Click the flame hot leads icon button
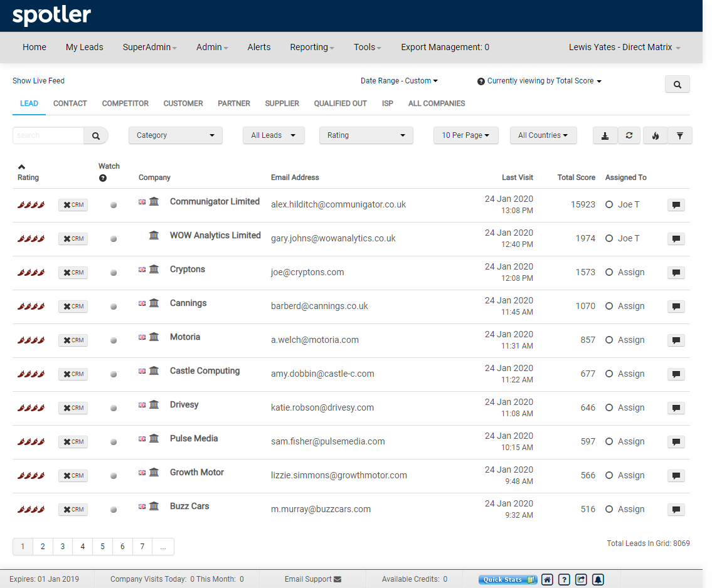Screen dimensions: 712x588 click(x=656, y=135)
